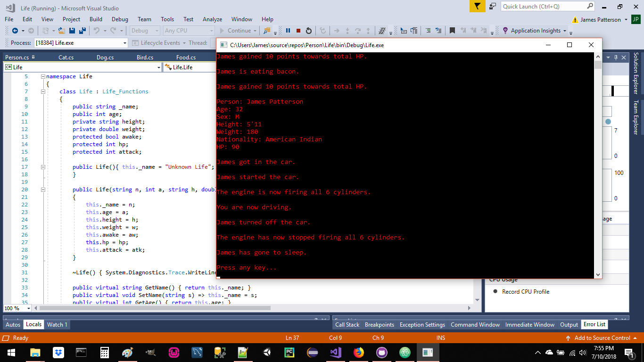The width and height of the screenshot is (644, 362).
Task: Select Record CPU Profile radio button
Action: coord(495,291)
